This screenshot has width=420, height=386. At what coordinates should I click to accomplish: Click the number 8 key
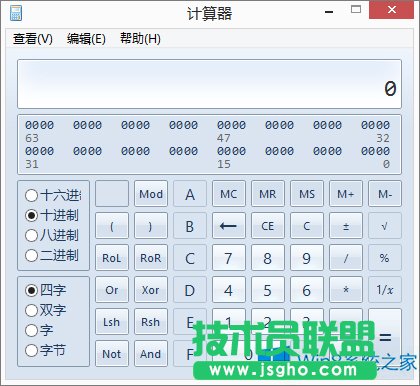268,258
